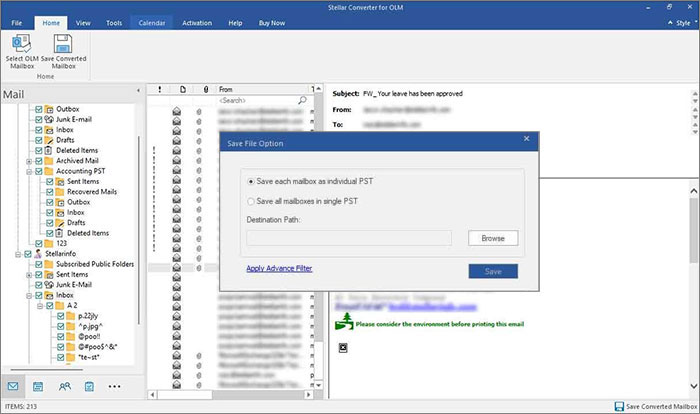Image resolution: width=700 pixels, height=414 pixels.
Task: Open the Help tab
Action: tap(235, 23)
